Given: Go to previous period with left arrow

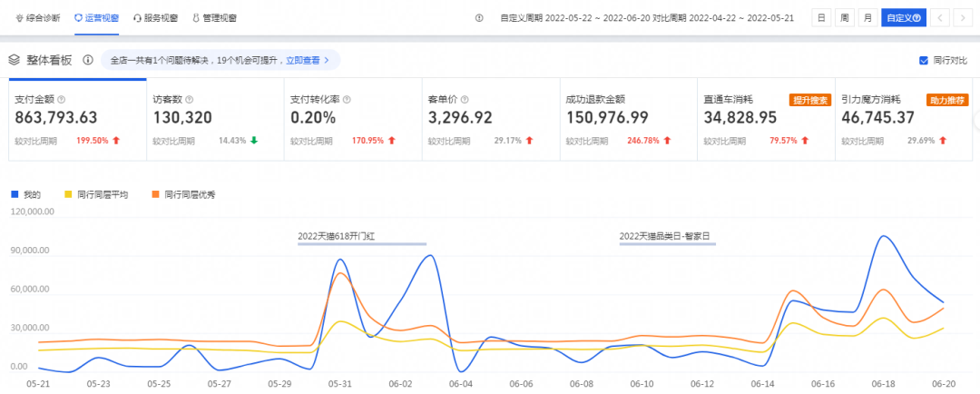Looking at the screenshot, I should click(x=940, y=17).
